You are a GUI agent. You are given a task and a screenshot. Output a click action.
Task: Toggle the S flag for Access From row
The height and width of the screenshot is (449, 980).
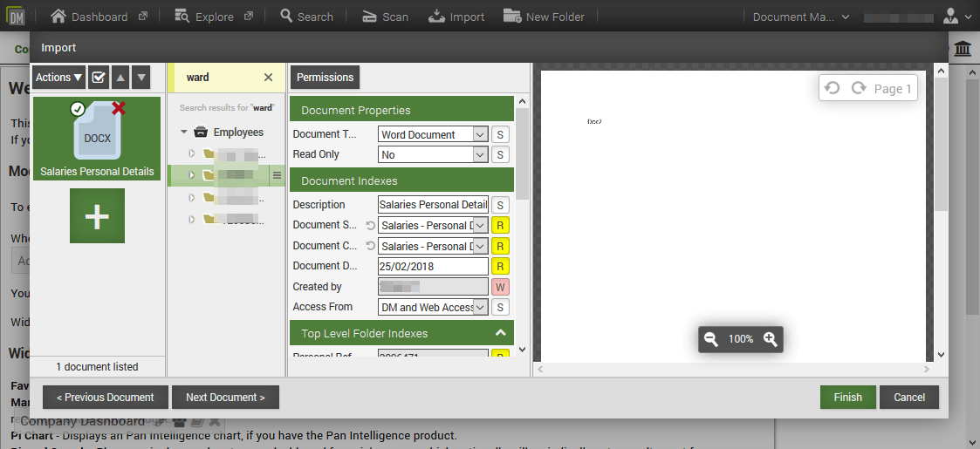(x=501, y=307)
